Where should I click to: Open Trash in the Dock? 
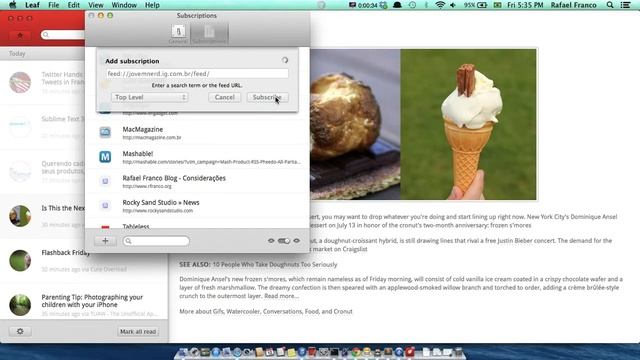click(459, 352)
